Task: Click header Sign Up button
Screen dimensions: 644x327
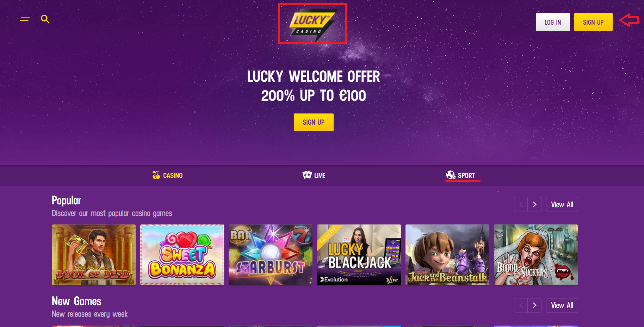Action: coord(593,22)
